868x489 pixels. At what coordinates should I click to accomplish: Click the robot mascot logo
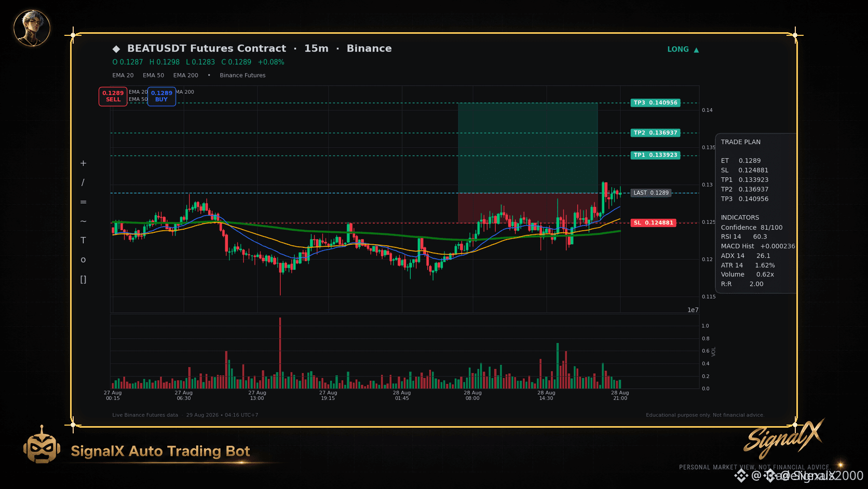[x=42, y=445]
